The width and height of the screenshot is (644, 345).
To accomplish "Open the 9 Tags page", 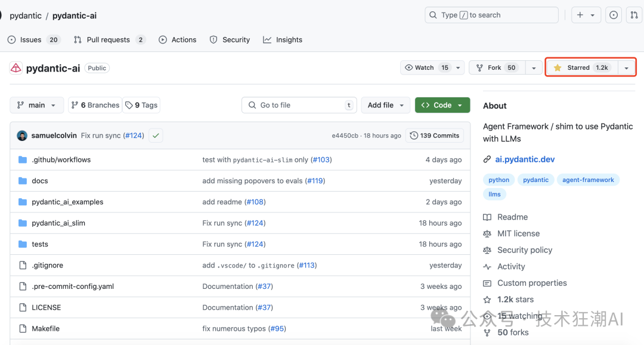I will pos(142,105).
